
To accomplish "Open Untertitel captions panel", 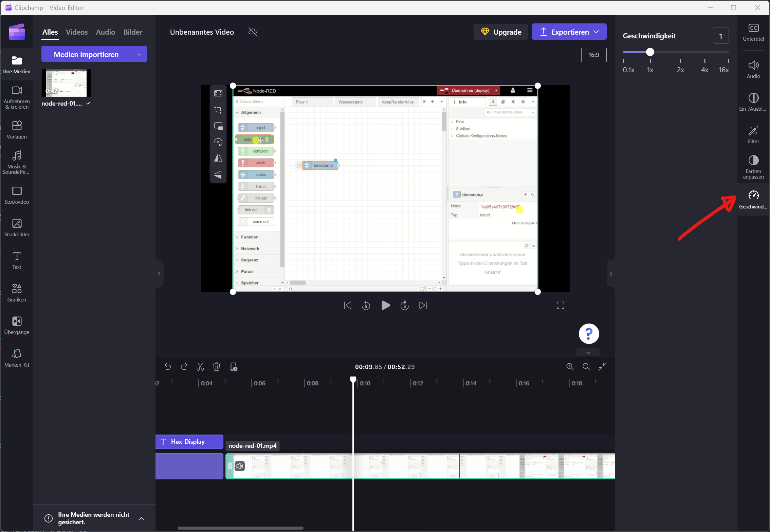I will click(753, 33).
